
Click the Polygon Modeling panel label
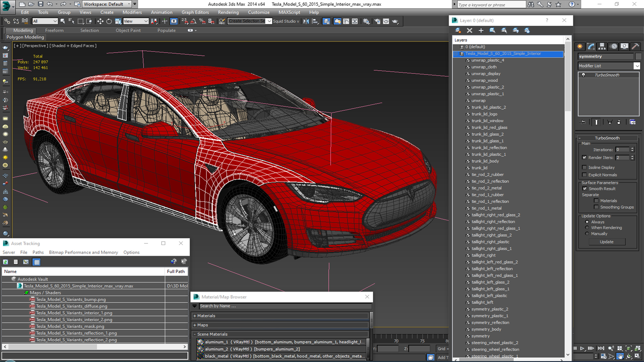tap(25, 37)
